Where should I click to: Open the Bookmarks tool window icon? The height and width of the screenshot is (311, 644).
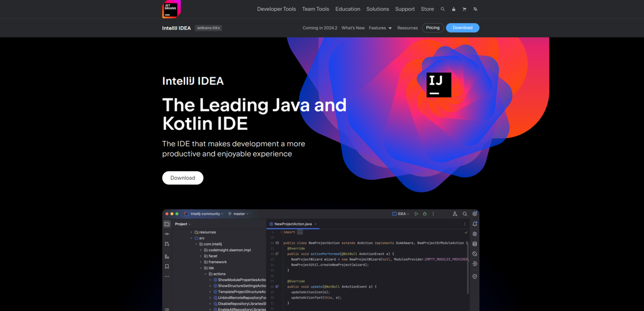[x=167, y=266]
